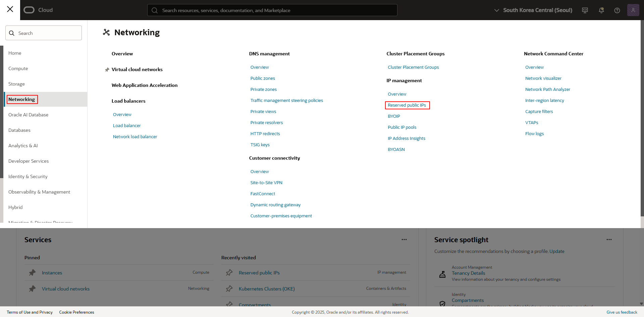Select Compute in the left navigation
Screen dimensions: 644x317
point(18,68)
